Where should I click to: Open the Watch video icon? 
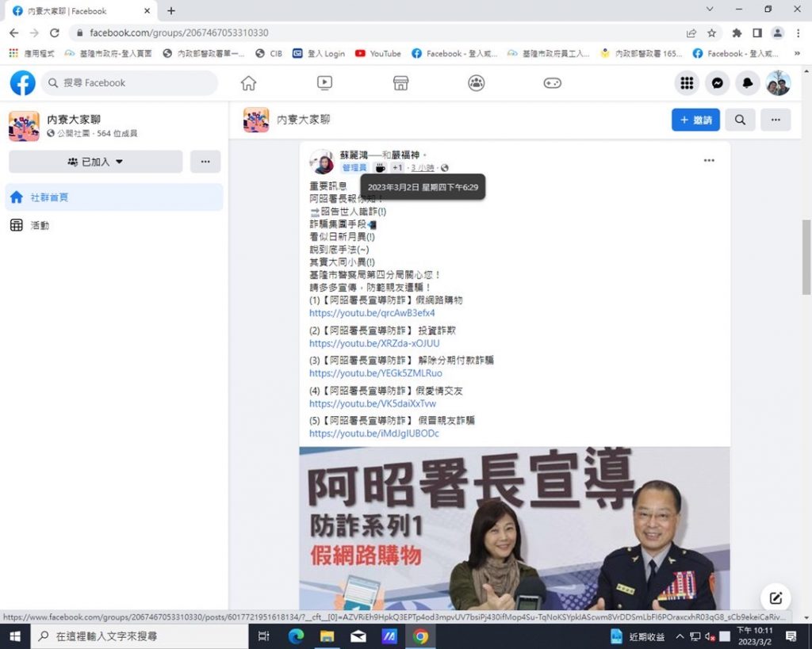[x=324, y=83]
